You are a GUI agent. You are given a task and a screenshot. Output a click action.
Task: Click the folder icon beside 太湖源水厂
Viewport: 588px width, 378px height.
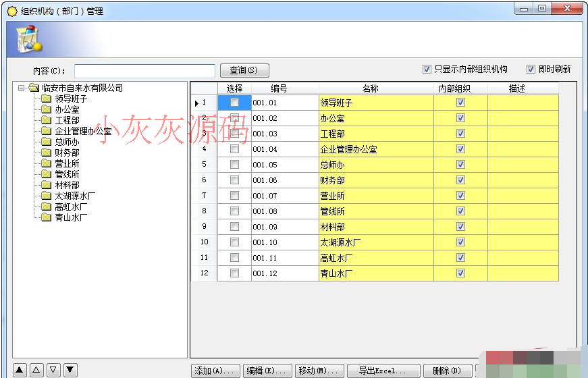pos(46,196)
